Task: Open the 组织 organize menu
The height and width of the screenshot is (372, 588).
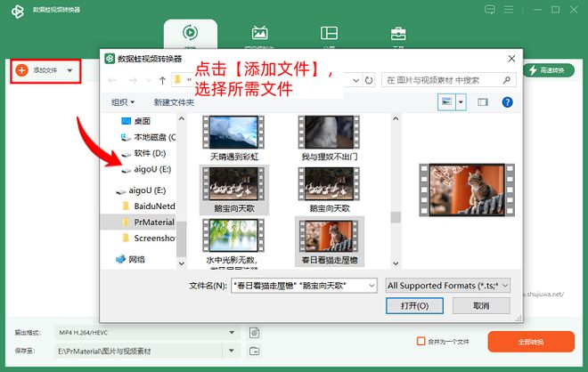Action: click(x=123, y=102)
